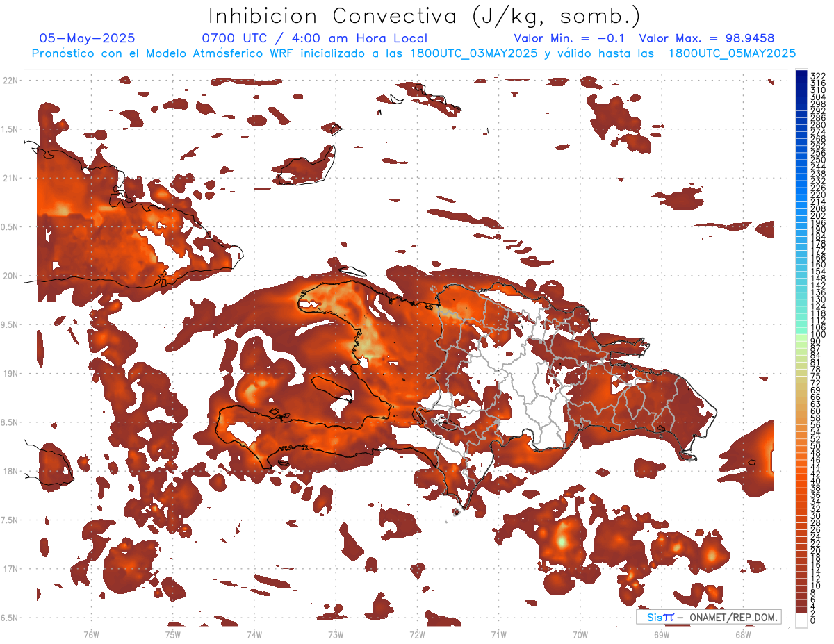Click the '22N' latitude axis label

pos(10,80)
